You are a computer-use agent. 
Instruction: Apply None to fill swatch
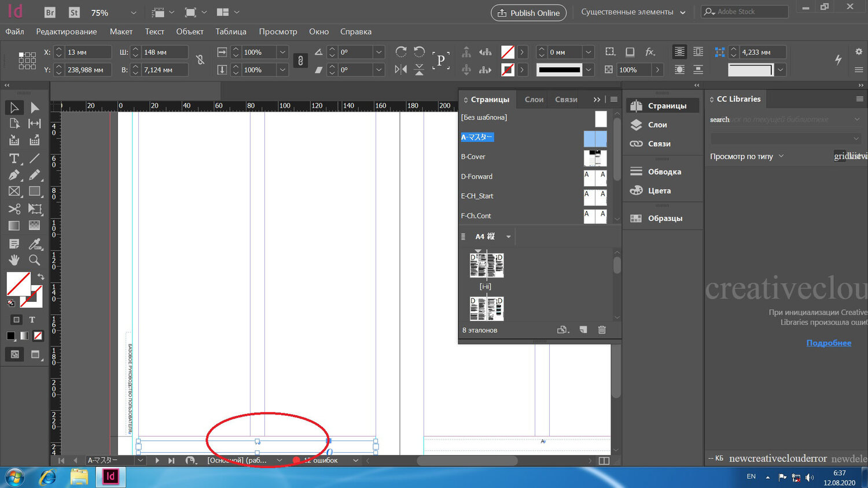pos(38,336)
